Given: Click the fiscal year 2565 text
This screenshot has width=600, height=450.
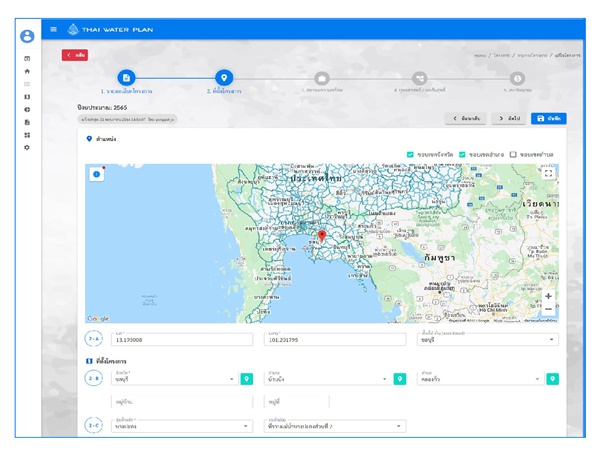Looking at the screenshot, I should point(102,108).
